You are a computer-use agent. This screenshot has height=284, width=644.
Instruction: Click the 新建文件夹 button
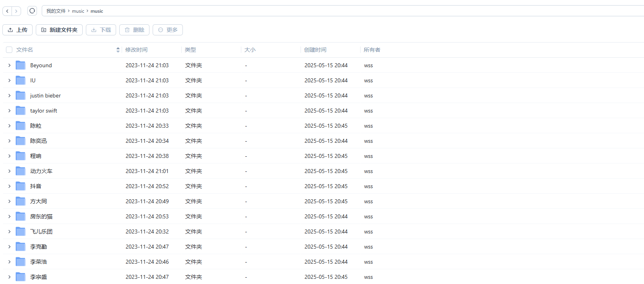[x=59, y=30]
